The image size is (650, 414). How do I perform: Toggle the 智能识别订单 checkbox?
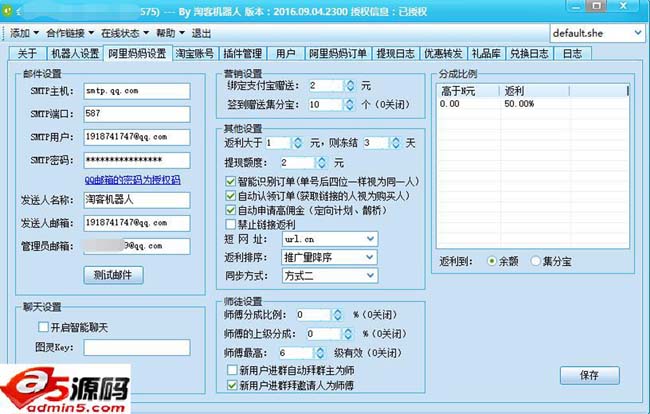pyautogui.click(x=230, y=182)
